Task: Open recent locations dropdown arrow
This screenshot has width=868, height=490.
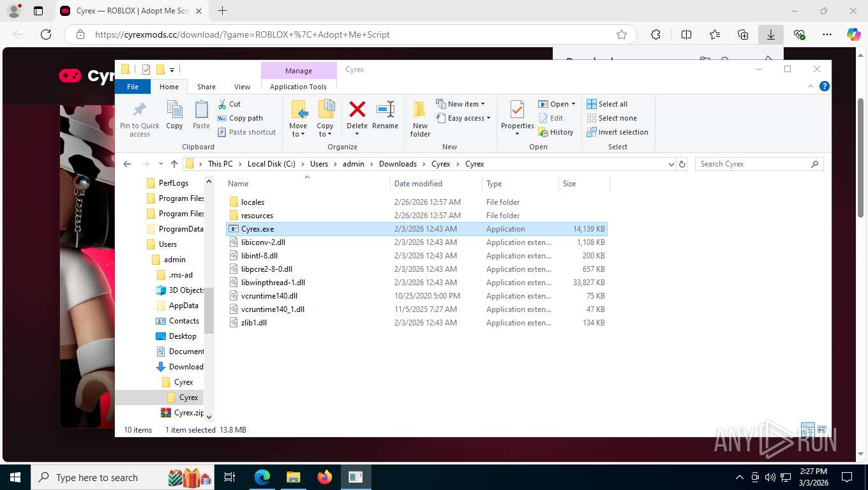Action: coord(160,164)
